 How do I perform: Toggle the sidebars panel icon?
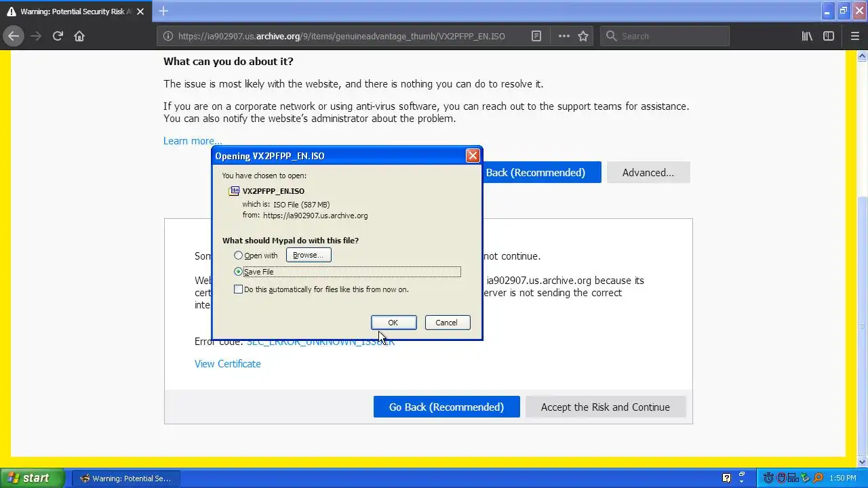(829, 36)
